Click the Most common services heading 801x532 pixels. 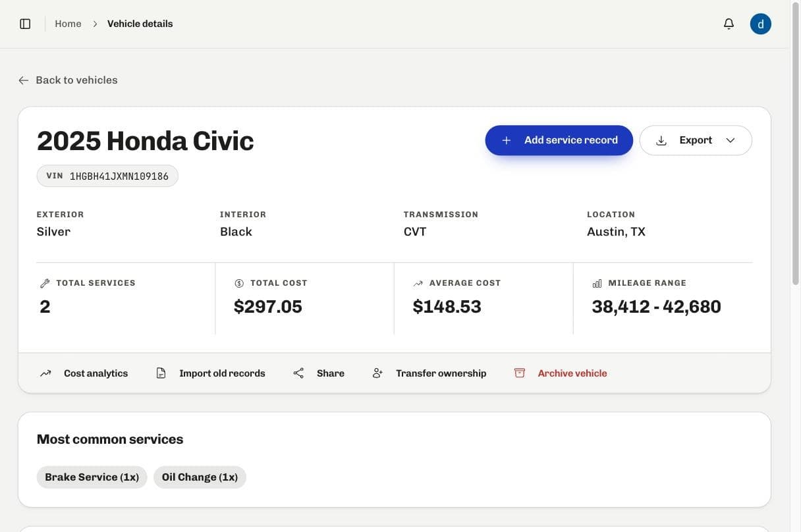110,439
